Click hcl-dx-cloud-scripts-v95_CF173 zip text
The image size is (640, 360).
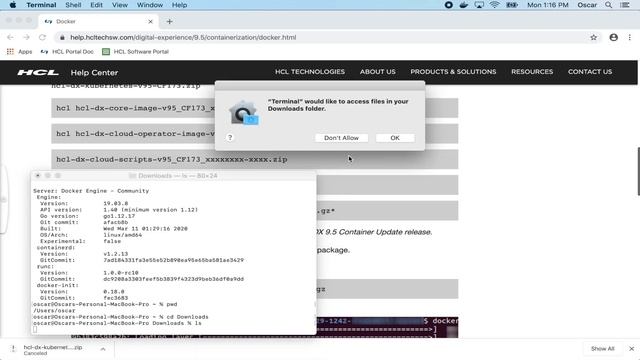[x=172, y=159]
